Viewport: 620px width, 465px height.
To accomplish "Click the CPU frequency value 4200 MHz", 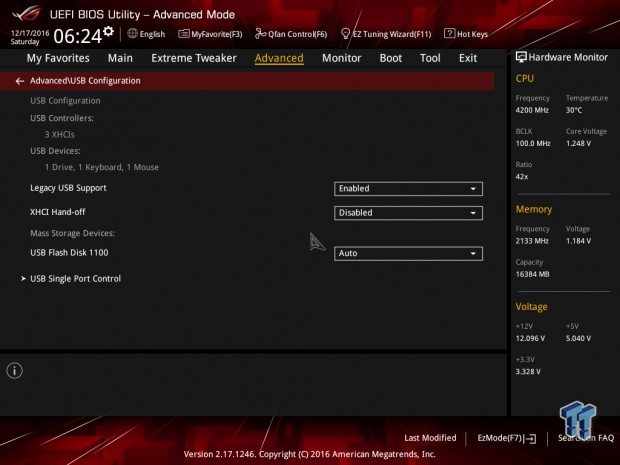I will tap(532, 110).
